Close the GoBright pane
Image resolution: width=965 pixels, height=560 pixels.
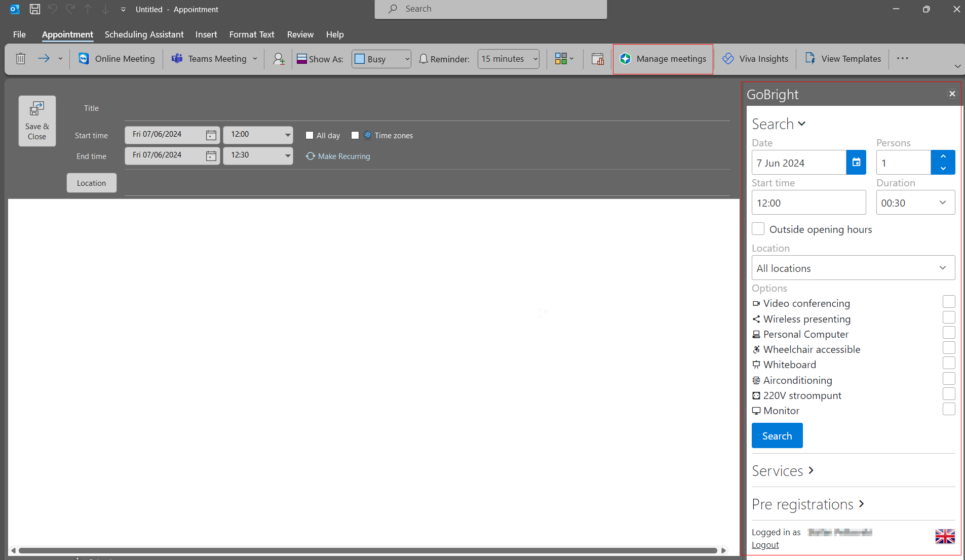952,94
